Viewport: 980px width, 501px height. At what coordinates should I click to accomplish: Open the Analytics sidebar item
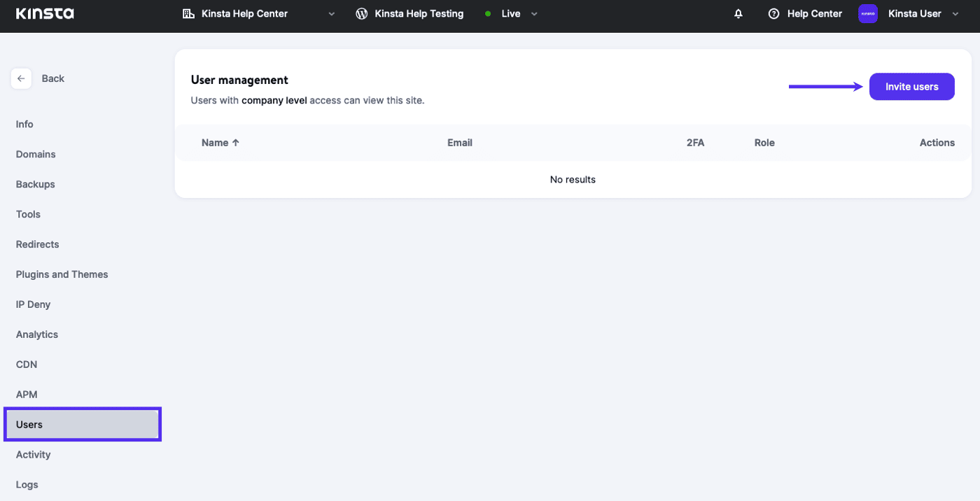(37, 334)
